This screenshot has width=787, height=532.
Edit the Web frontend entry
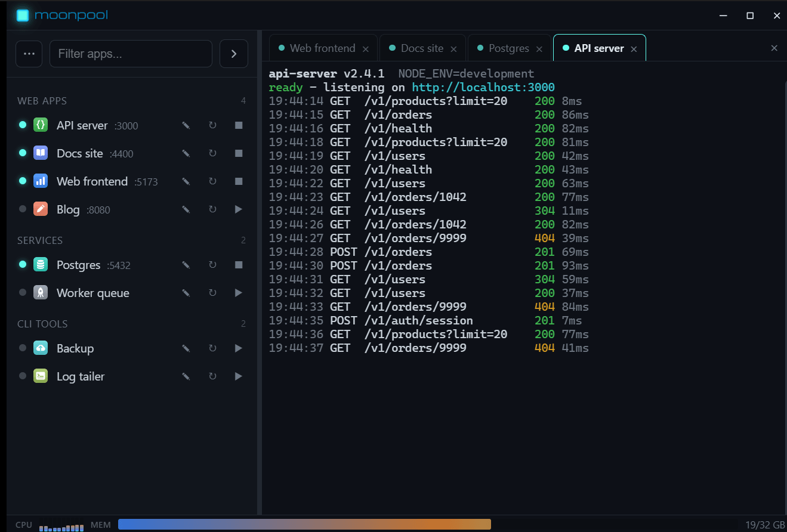186,181
